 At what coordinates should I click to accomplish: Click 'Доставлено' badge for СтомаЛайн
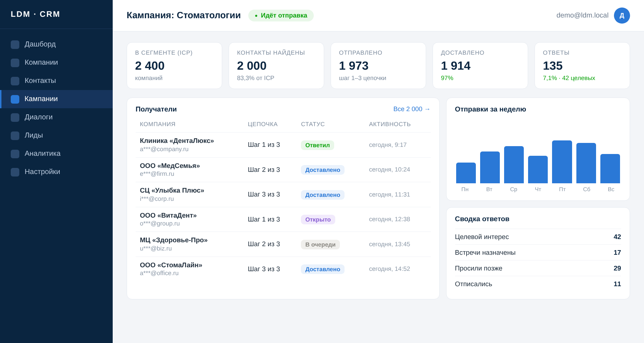pyautogui.click(x=323, y=269)
